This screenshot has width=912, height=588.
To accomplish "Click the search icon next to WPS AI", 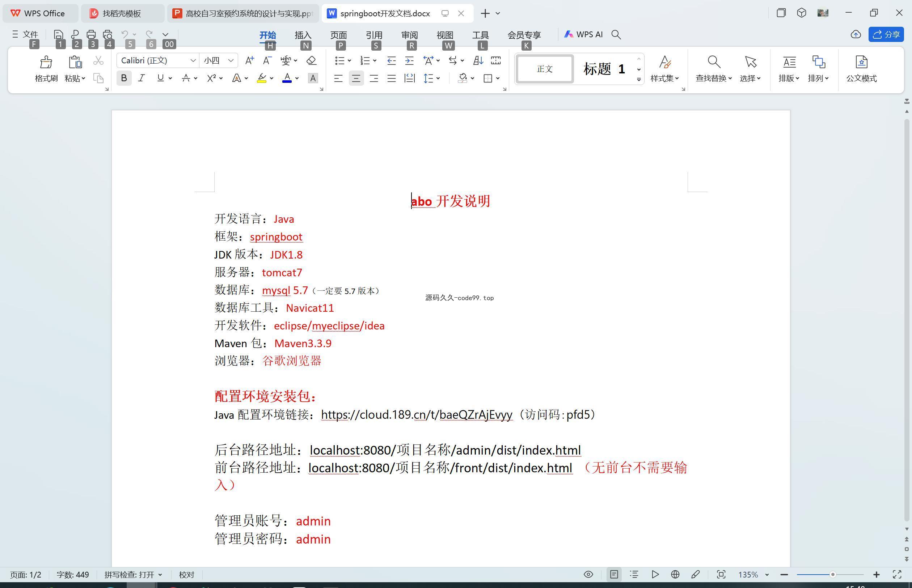I will [616, 34].
